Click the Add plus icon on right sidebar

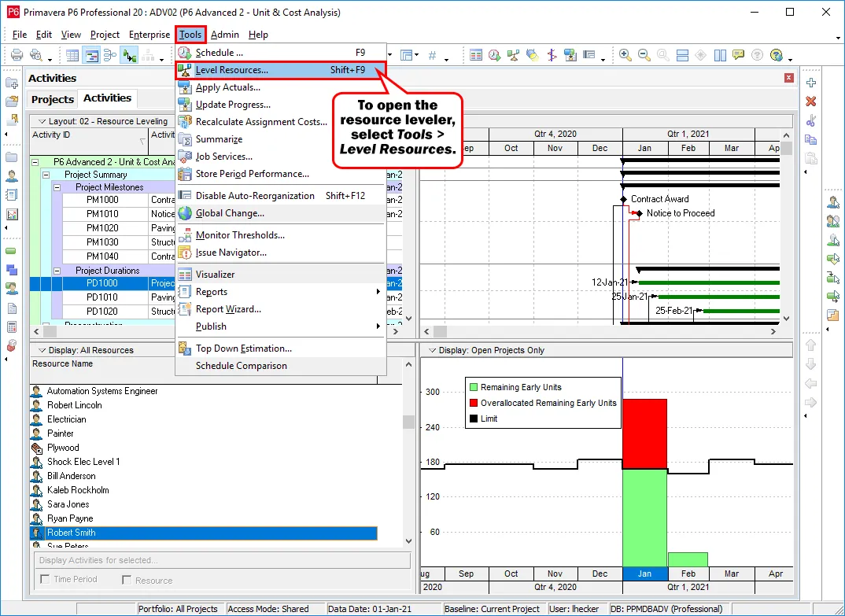(811, 83)
